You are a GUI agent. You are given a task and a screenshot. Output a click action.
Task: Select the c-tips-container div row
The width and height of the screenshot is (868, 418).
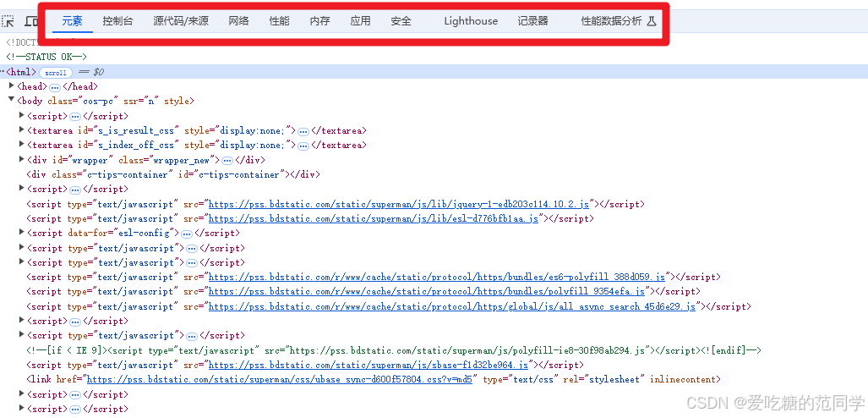pyautogui.click(x=174, y=174)
